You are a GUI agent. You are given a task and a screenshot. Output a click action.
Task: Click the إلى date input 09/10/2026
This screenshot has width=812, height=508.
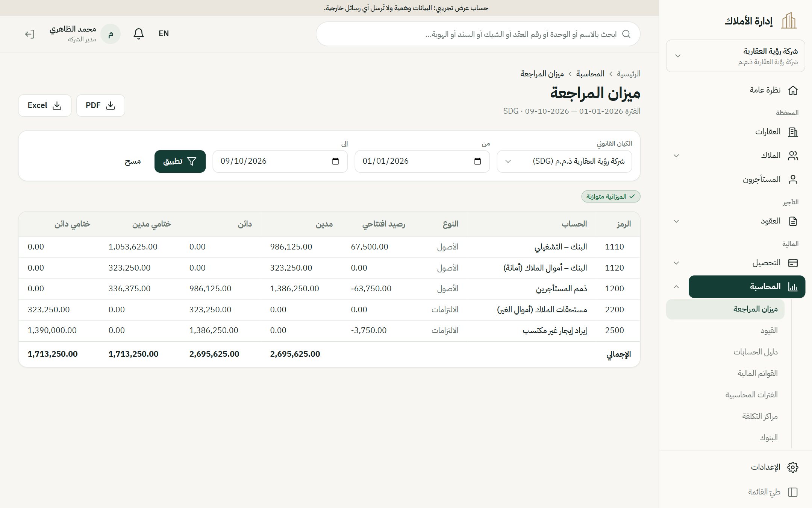(280, 161)
